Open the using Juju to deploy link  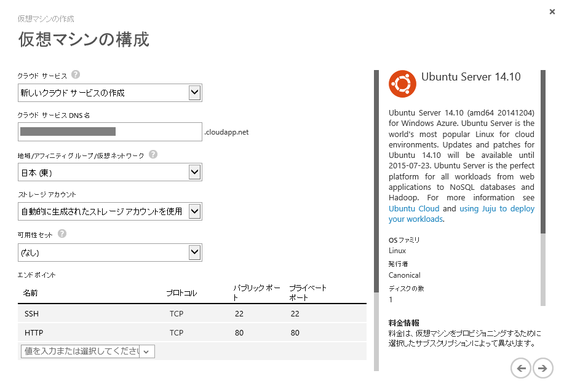click(x=497, y=208)
